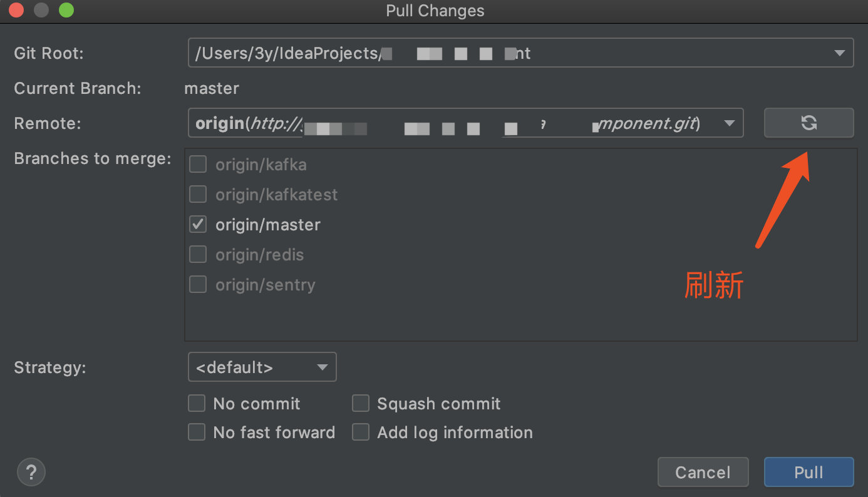868x497 pixels.
Task: Enable Add log information checkbox
Action: tap(360, 433)
